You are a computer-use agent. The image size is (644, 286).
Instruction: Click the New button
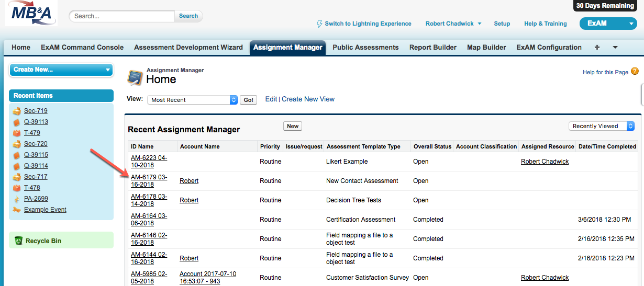[293, 126]
